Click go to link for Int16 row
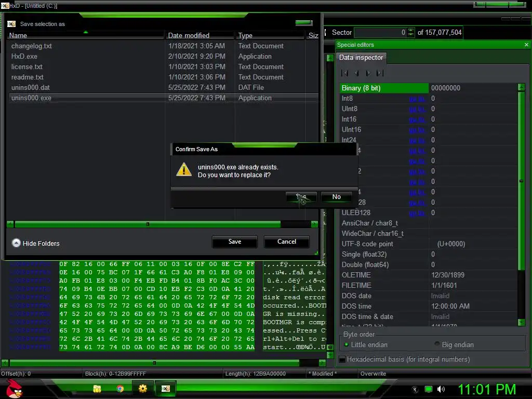This screenshot has height=399, width=532. point(417,119)
